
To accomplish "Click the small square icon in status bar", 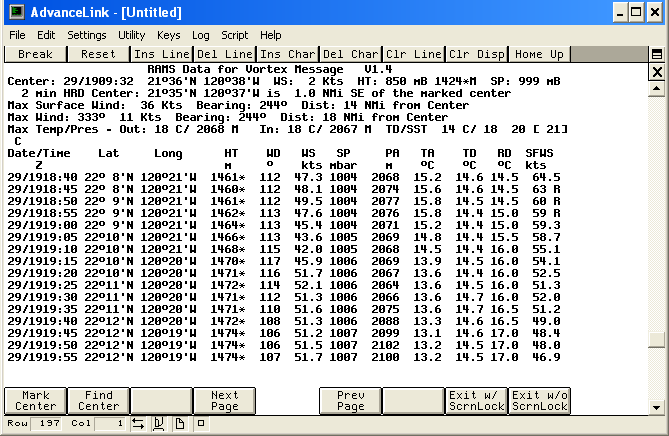I will click(201, 423).
